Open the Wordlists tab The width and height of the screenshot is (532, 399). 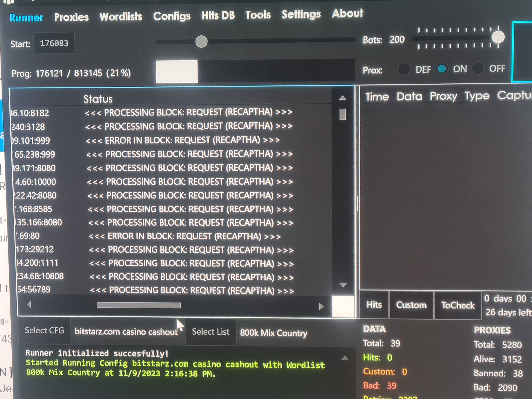(x=121, y=17)
